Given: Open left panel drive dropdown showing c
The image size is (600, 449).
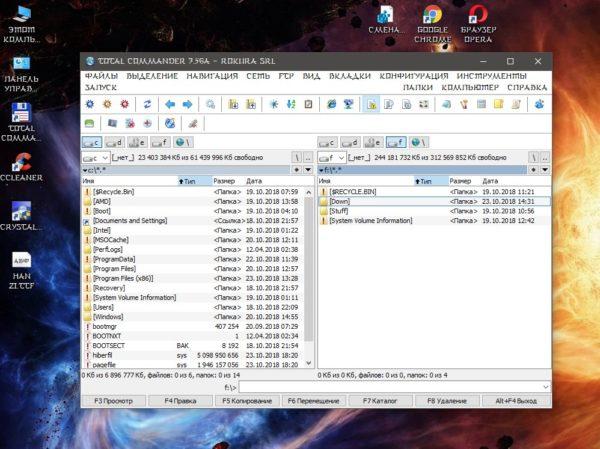Looking at the screenshot, I should (96, 158).
